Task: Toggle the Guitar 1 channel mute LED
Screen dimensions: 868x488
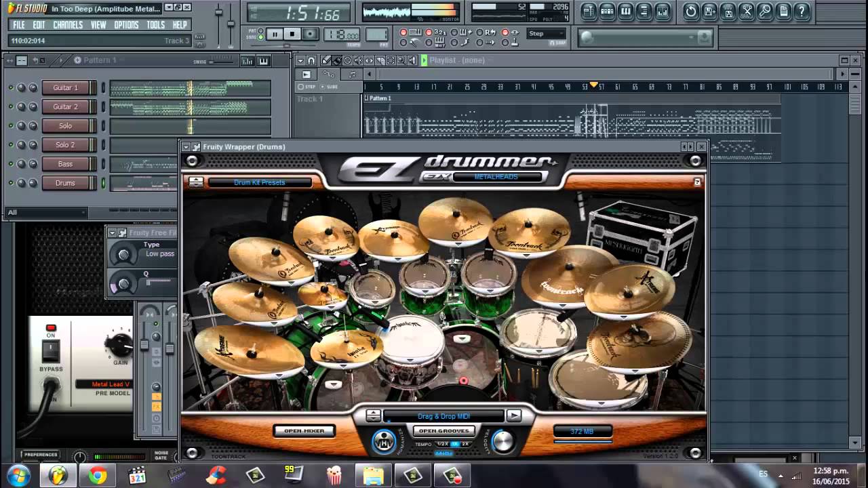Action: tap(10, 88)
